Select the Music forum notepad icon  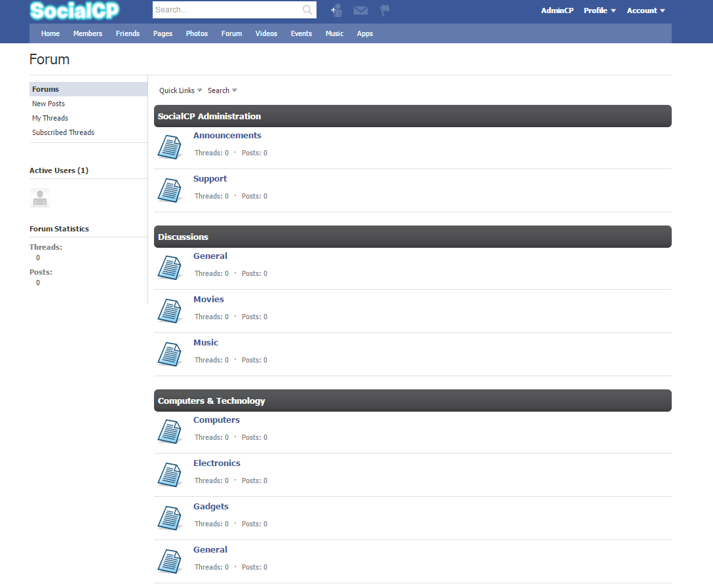(x=170, y=354)
